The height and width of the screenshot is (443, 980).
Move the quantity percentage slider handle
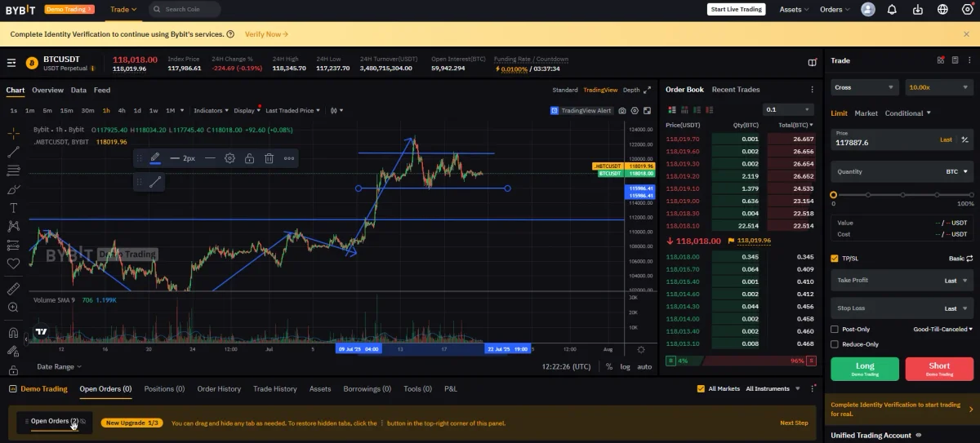(x=834, y=195)
